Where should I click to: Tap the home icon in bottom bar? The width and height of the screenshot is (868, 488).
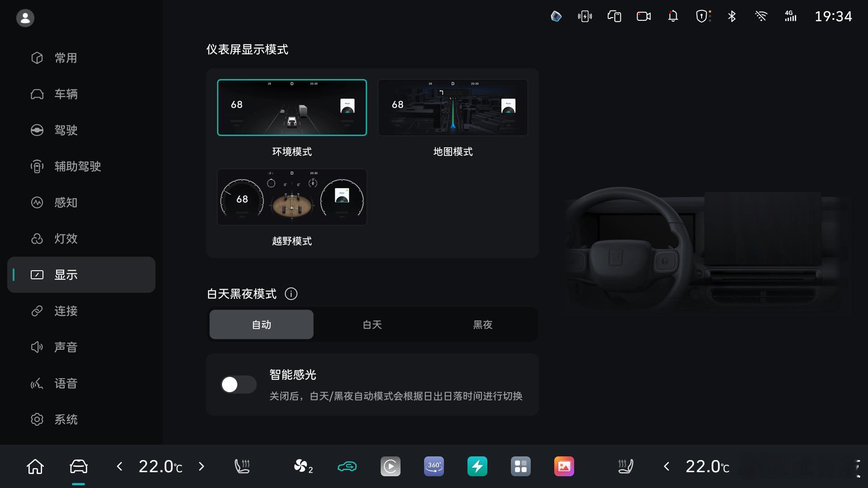(x=35, y=466)
